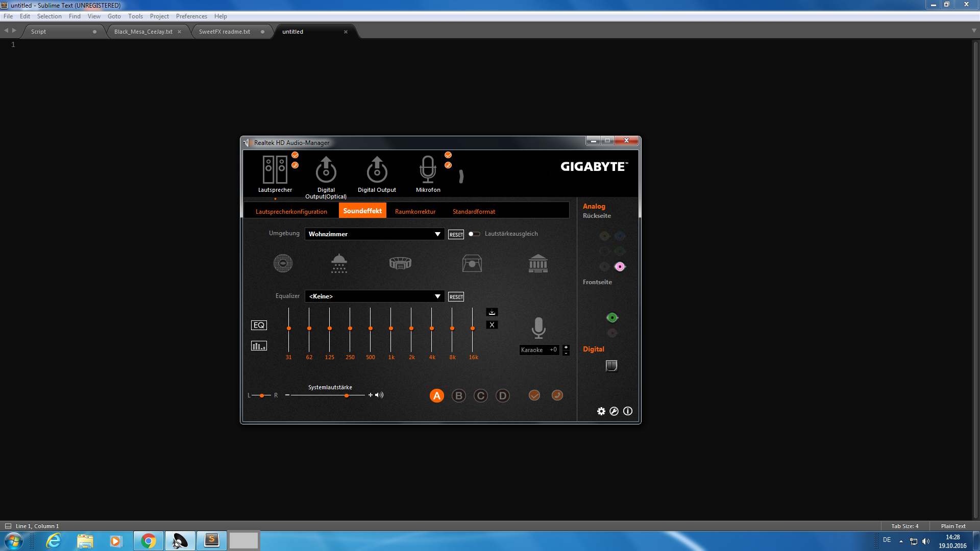
Task: Open the Preferences menu in Sublime Text
Action: [x=191, y=16]
